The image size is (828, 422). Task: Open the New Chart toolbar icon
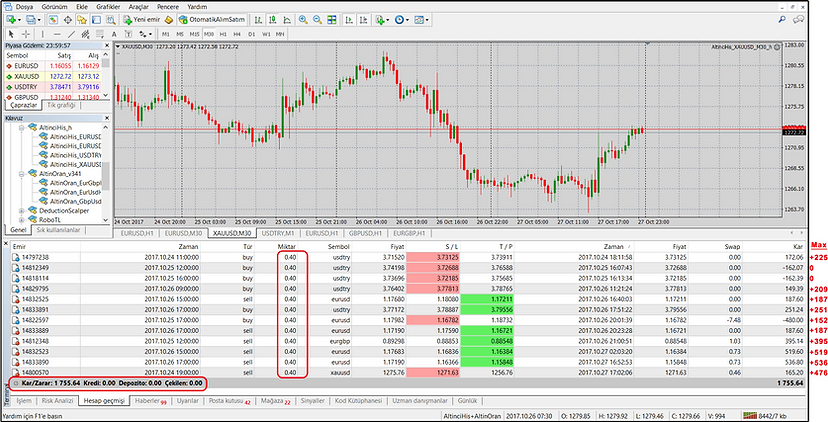[11, 20]
